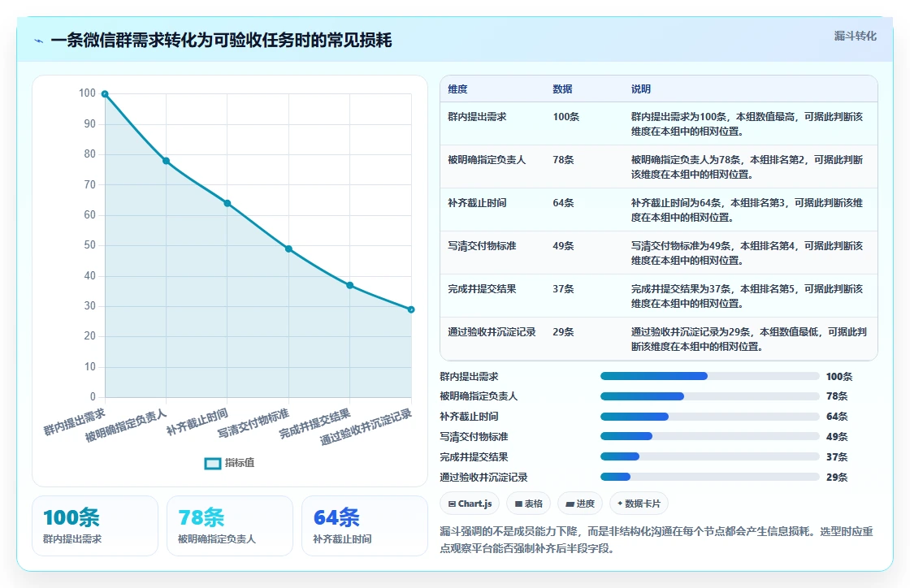Open the 64条 补齐截止时间 data card
The image size is (910, 588).
365,526
